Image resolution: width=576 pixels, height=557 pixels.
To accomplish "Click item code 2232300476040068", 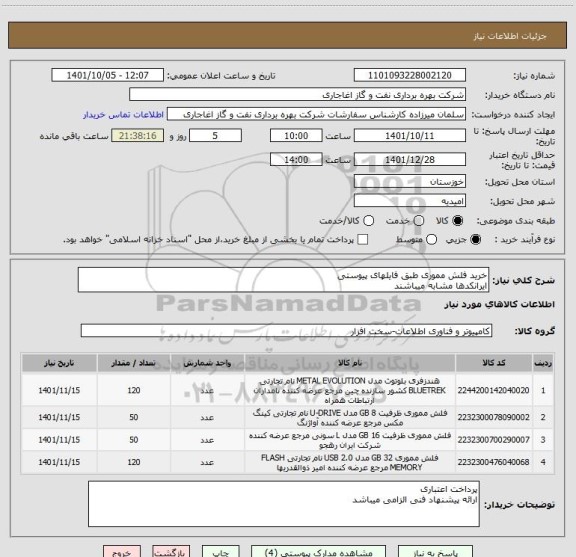I will [493, 462].
